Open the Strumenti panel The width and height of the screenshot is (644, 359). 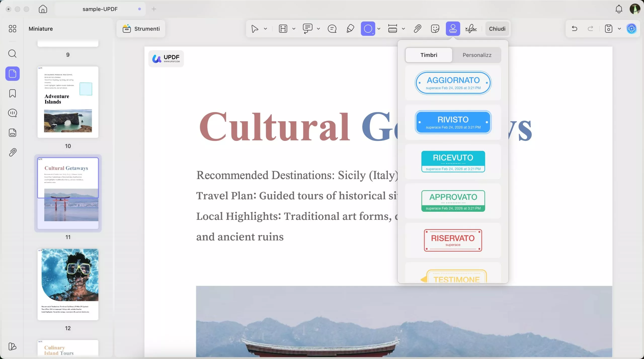tap(141, 28)
